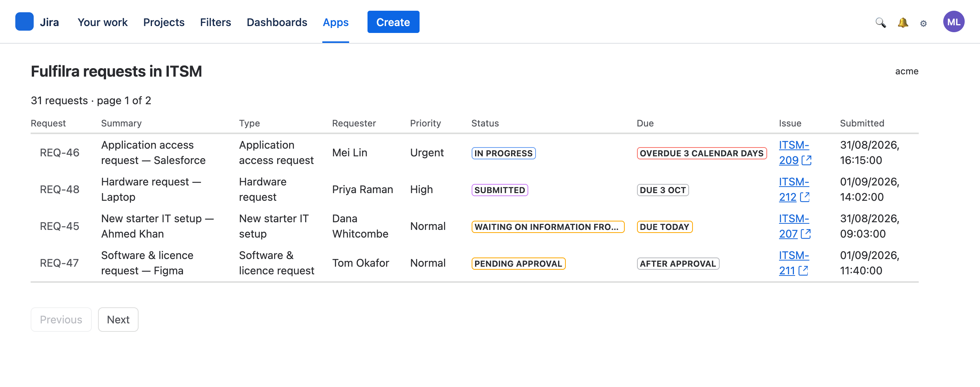Screen dimensions: 980x387
Task: Click the IN PROGRESS status badge
Action: click(x=503, y=153)
